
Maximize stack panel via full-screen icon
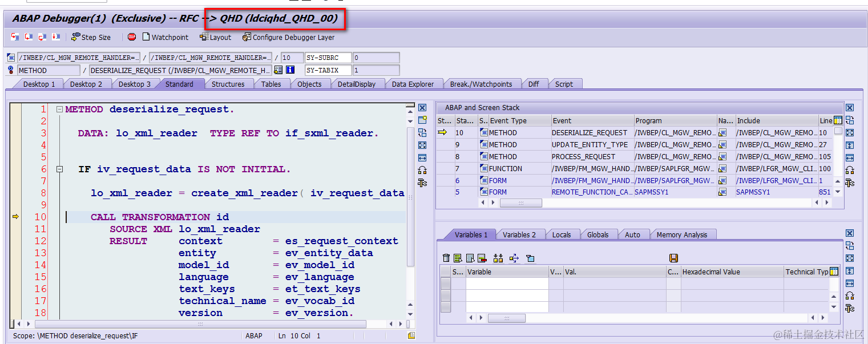coord(850,132)
